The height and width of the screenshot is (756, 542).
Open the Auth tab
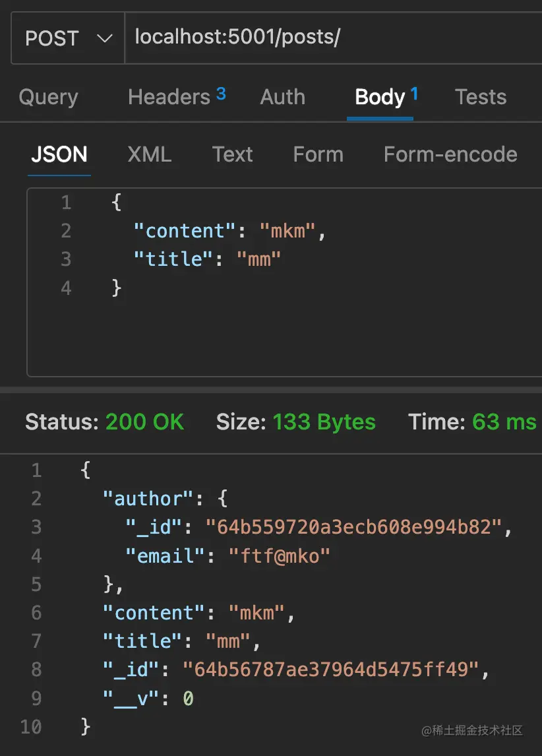[x=283, y=97]
